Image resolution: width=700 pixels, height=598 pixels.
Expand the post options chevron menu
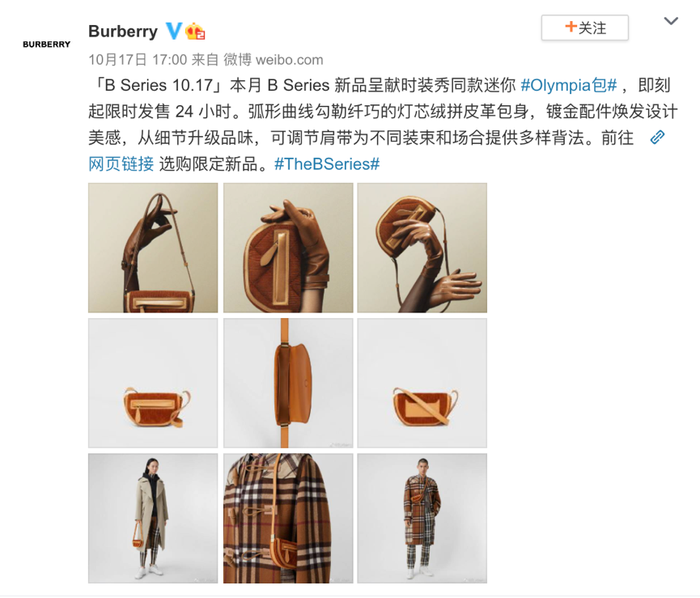(x=671, y=21)
